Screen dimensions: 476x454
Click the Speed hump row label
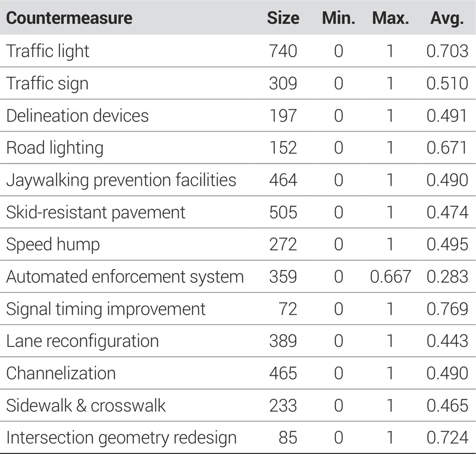tap(53, 244)
